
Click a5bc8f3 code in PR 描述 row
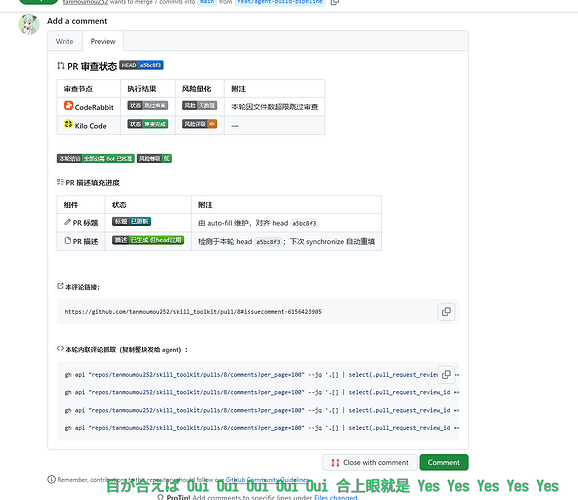[x=268, y=242]
